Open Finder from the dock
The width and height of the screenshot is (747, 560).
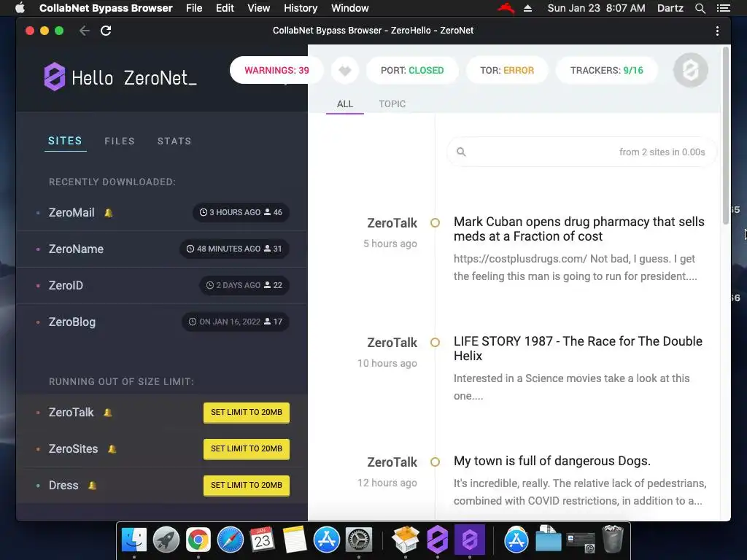click(x=134, y=540)
